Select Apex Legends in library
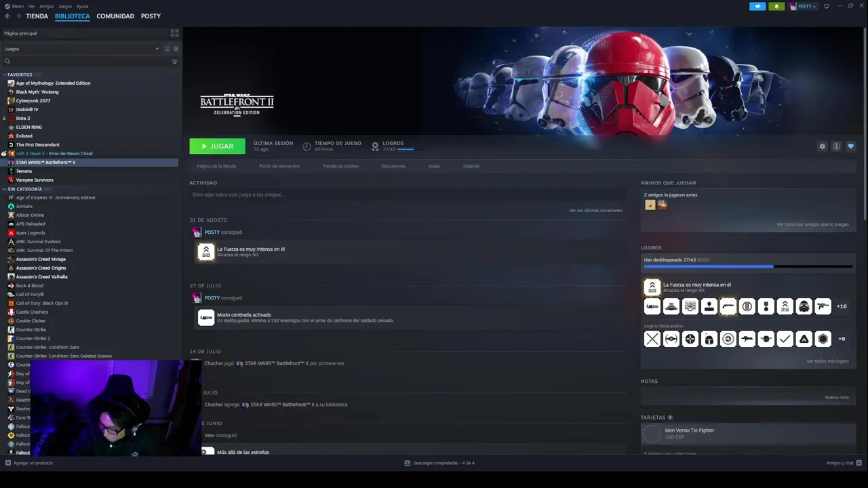Image resolution: width=868 pixels, height=488 pixels. point(31,233)
